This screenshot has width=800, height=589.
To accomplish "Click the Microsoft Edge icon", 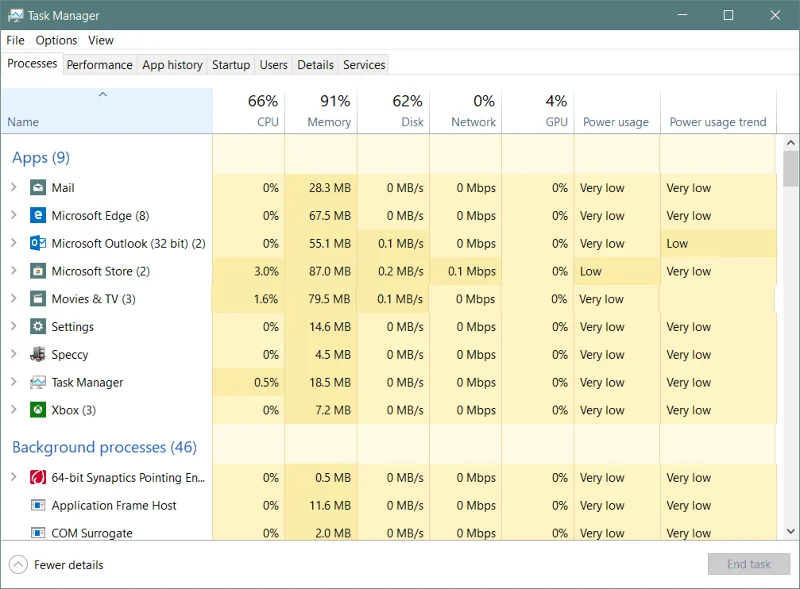I will pos(38,215).
